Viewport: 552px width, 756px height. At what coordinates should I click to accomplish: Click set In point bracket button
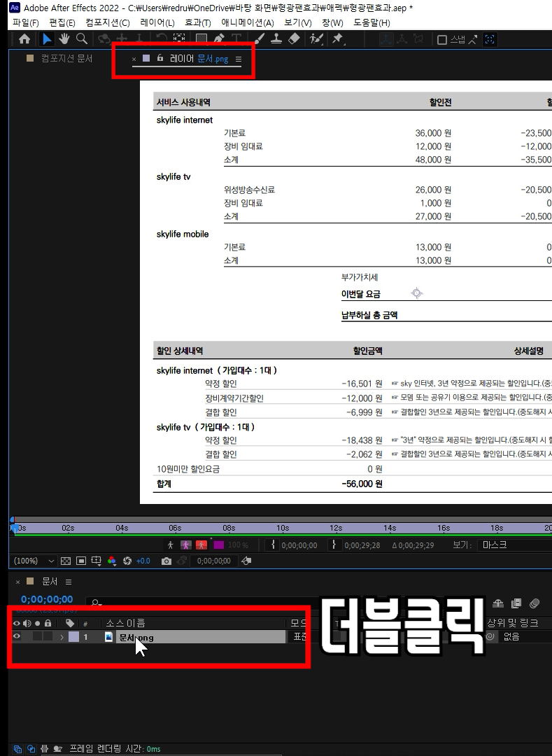click(273, 545)
